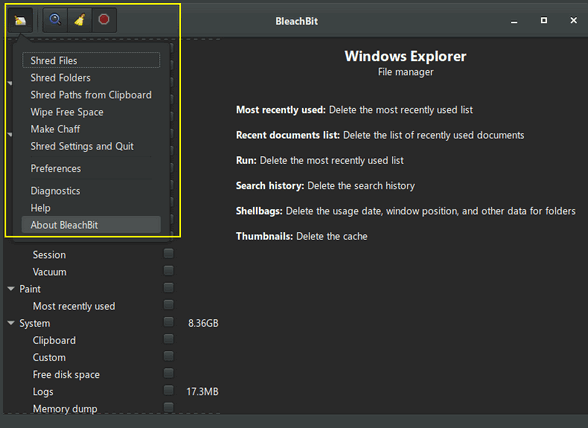Choose Shred Folders menu entry
The height and width of the screenshot is (428, 588).
[x=91, y=78]
